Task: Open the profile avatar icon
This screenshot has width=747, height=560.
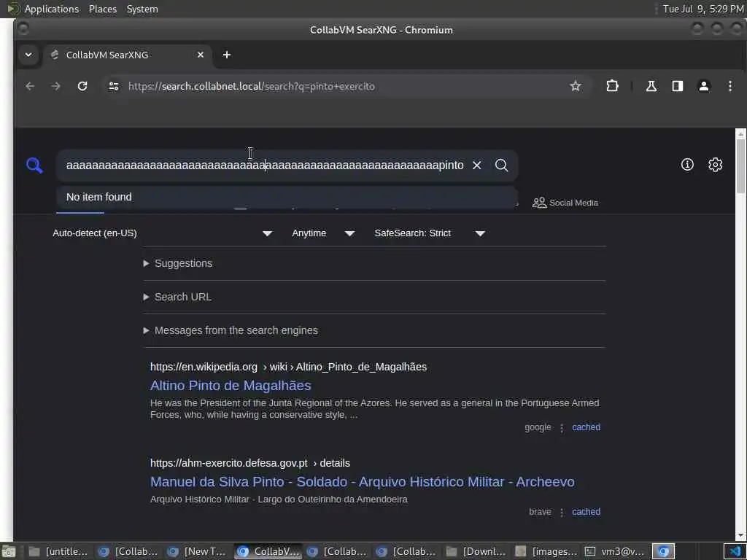Action: (704, 86)
